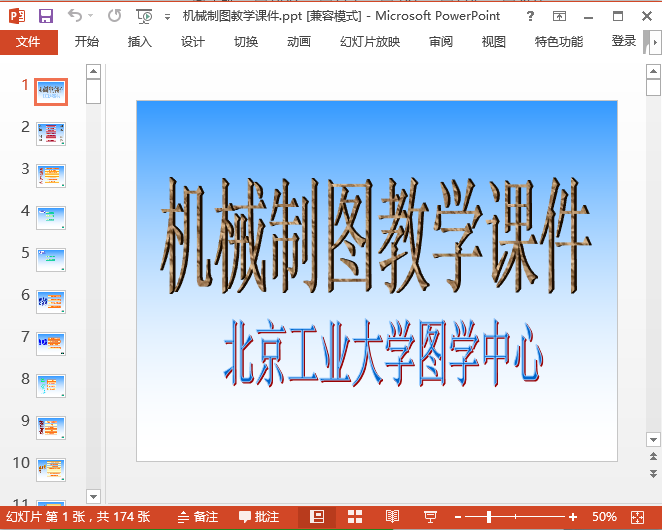
Task: Select slide 6 thumbnail
Action: click(x=51, y=302)
